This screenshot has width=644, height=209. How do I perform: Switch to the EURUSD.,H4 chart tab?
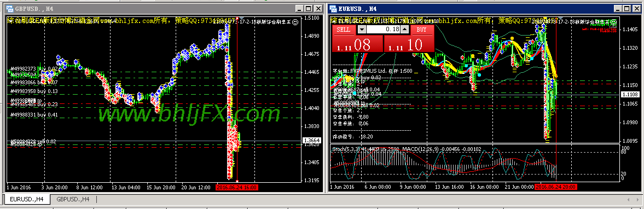(x=27, y=200)
